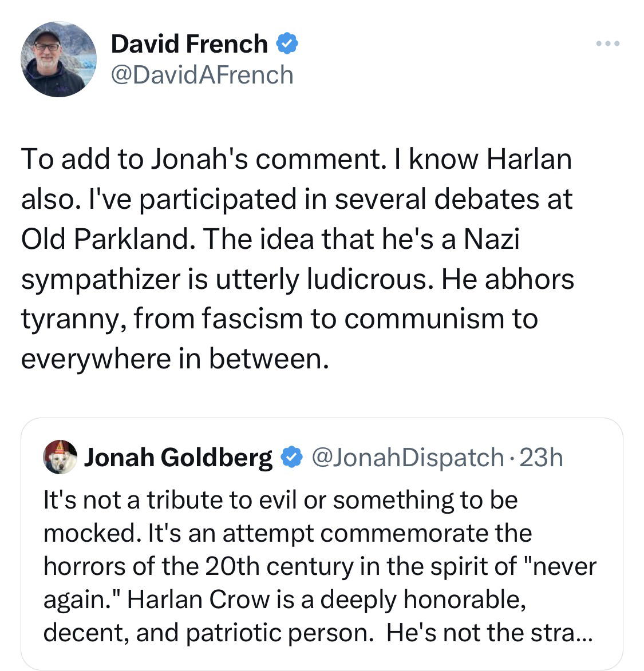Click David French's profile photo

(58, 59)
